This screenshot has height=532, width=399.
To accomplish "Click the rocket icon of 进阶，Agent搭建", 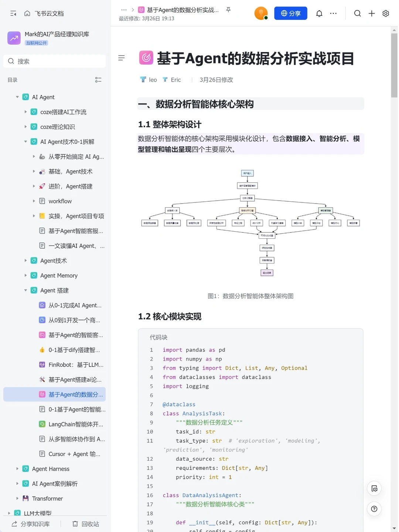I will coord(42,186).
